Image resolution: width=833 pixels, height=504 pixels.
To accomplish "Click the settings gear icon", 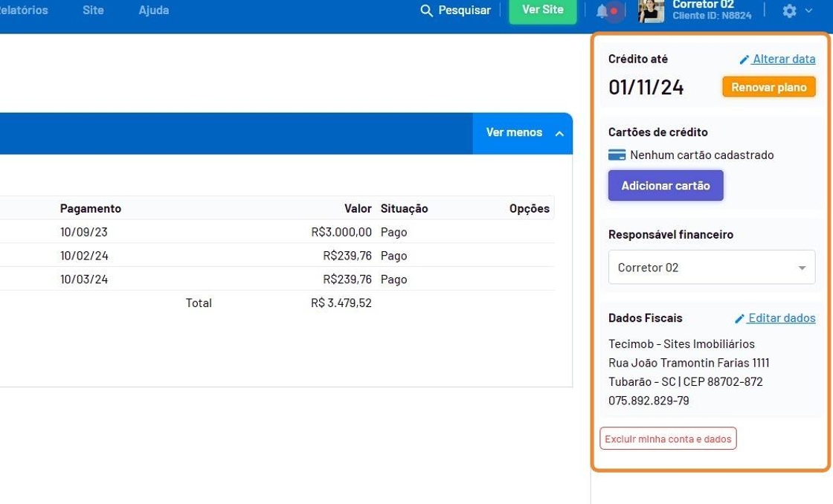I will 789,11.
